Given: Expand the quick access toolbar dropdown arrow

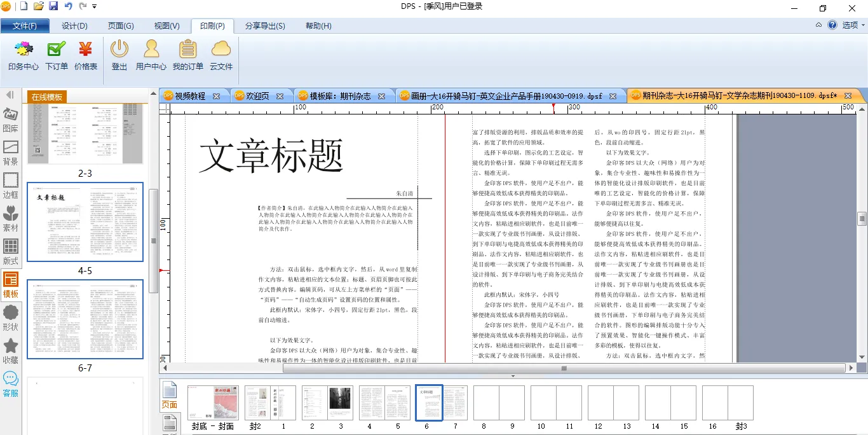Looking at the screenshot, I should click(x=95, y=6).
